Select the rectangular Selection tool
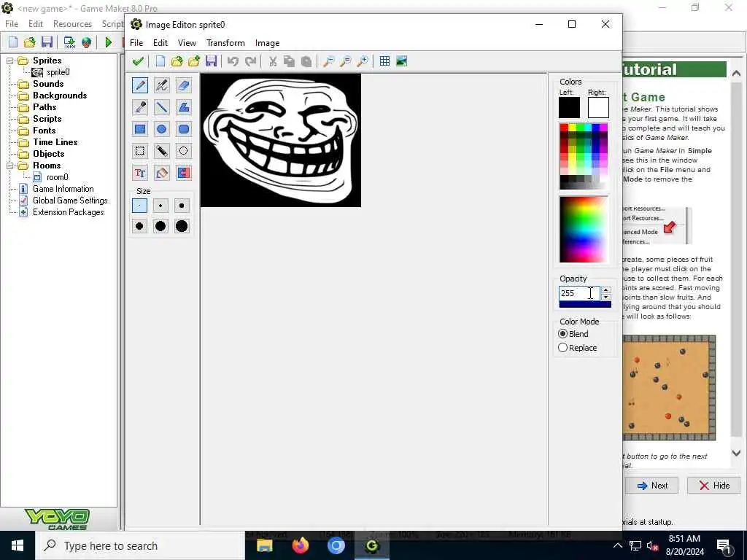 pos(140,151)
